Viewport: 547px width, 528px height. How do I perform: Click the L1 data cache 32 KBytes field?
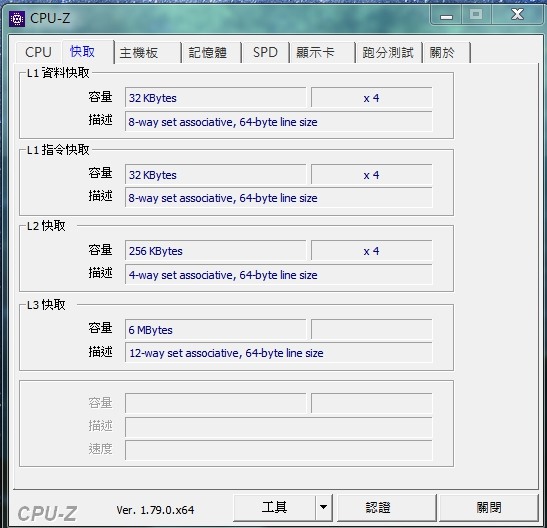[215, 98]
